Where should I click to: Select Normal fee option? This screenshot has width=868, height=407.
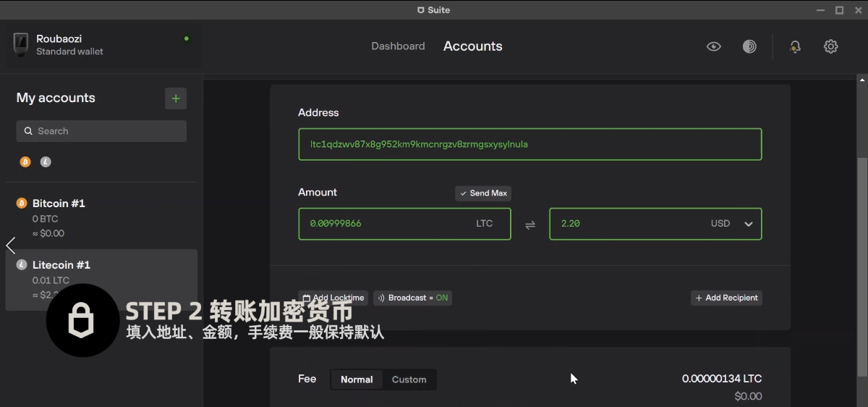tap(357, 379)
